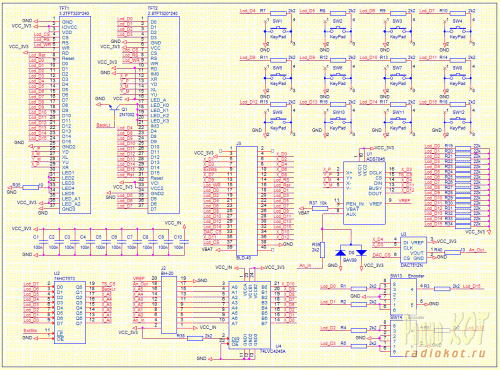Image resolution: width=500 pixels, height=370 pixels.
Task: Select the R38 2k2 resistor symbol
Action: click(195, 338)
